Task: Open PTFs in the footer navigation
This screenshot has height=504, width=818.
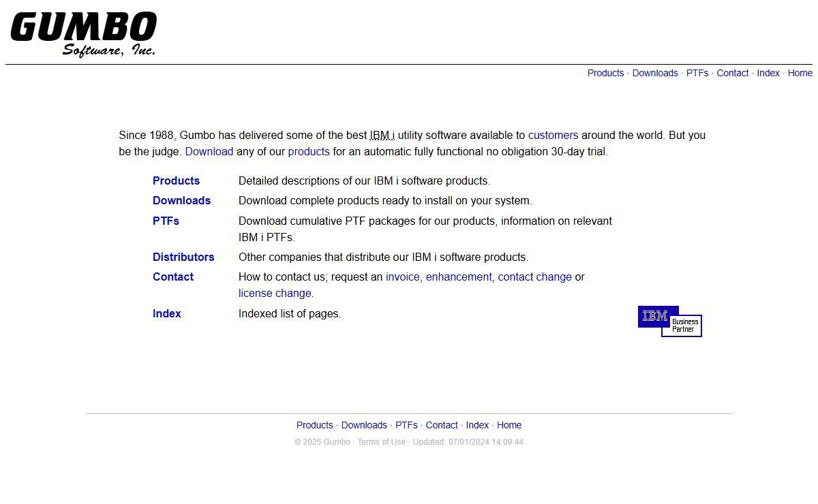Action: click(406, 425)
